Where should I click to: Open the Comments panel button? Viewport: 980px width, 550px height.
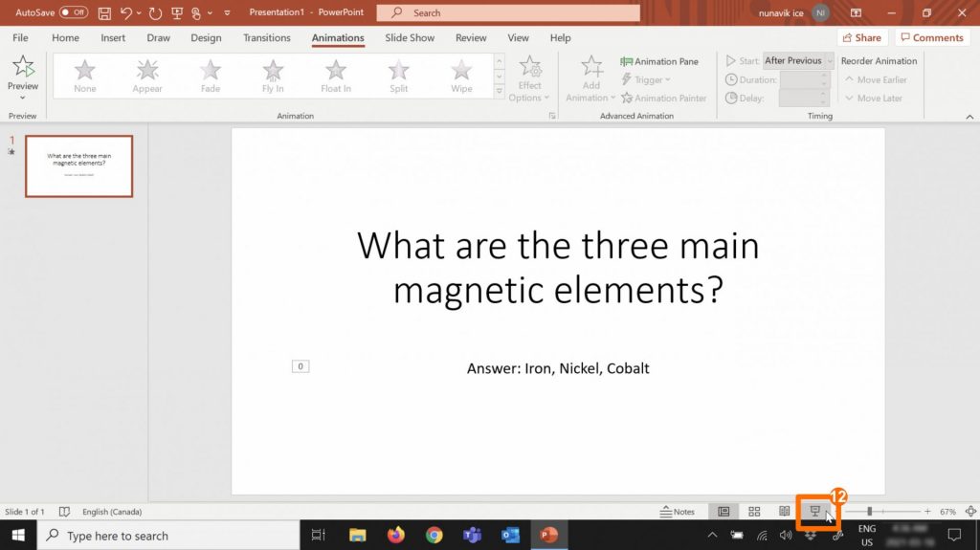coord(931,38)
